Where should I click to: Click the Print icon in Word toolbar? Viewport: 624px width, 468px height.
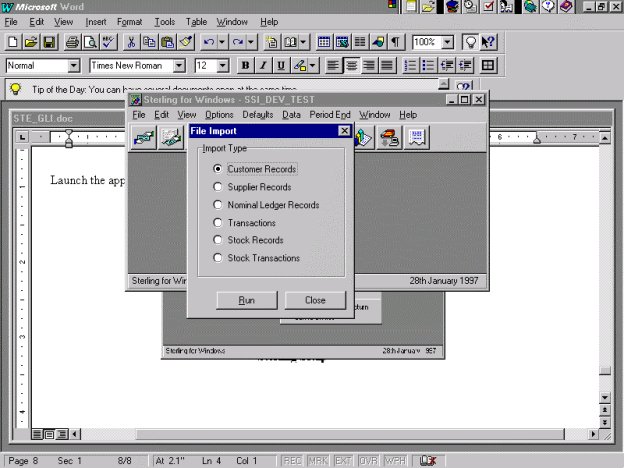coord(72,42)
